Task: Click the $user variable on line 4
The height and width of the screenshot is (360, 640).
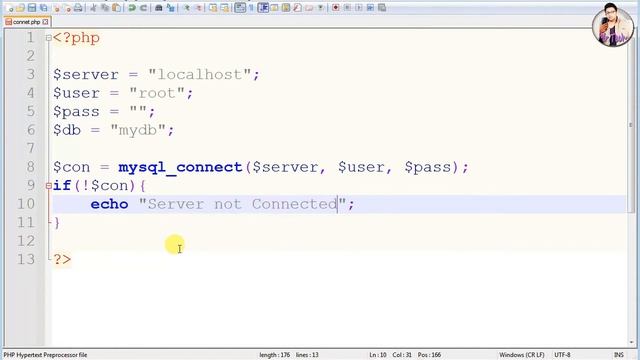Action: click(x=76, y=93)
